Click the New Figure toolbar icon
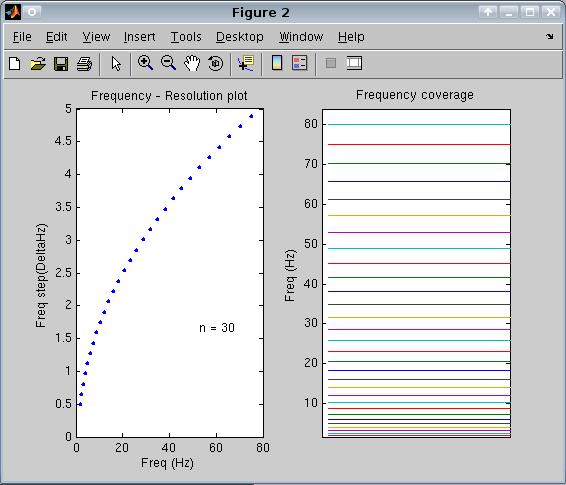Viewport: 566px width, 485px height. [15, 64]
